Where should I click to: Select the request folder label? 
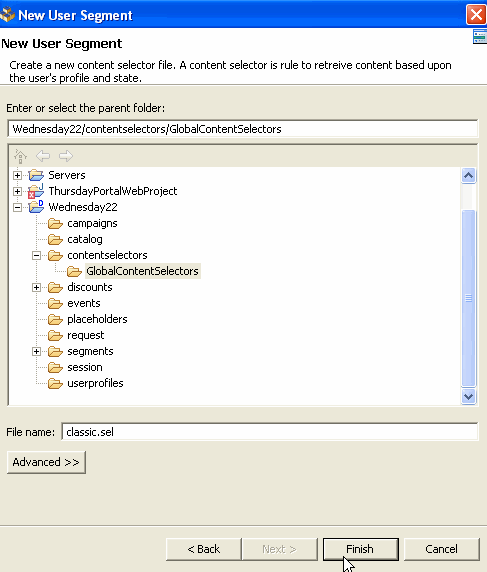click(x=86, y=335)
